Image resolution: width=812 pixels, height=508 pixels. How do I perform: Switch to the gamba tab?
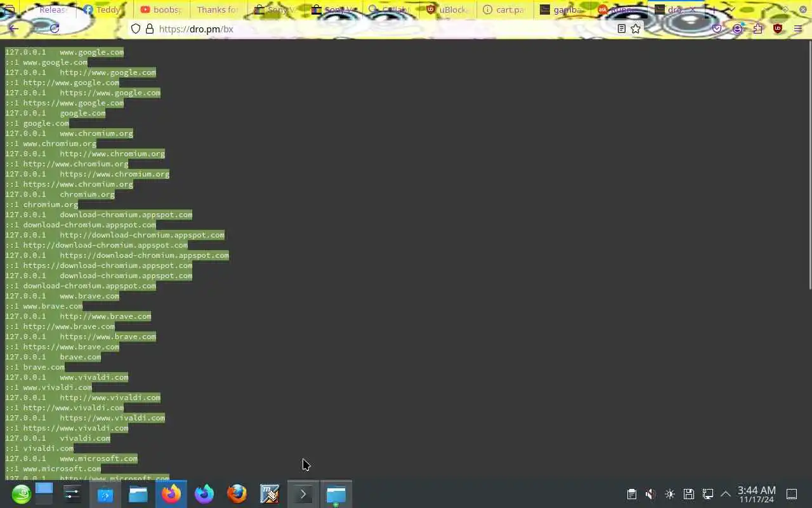pyautogui.click(x=561, y=10)
